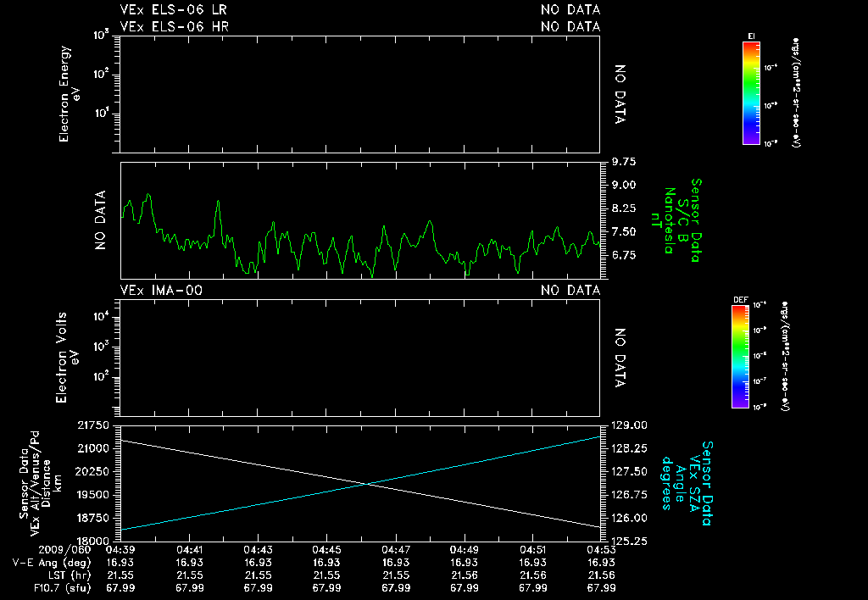868x600 pixels.
Task: Click the 21750 tick on the distance axis
Action: [x=93, y=425]
